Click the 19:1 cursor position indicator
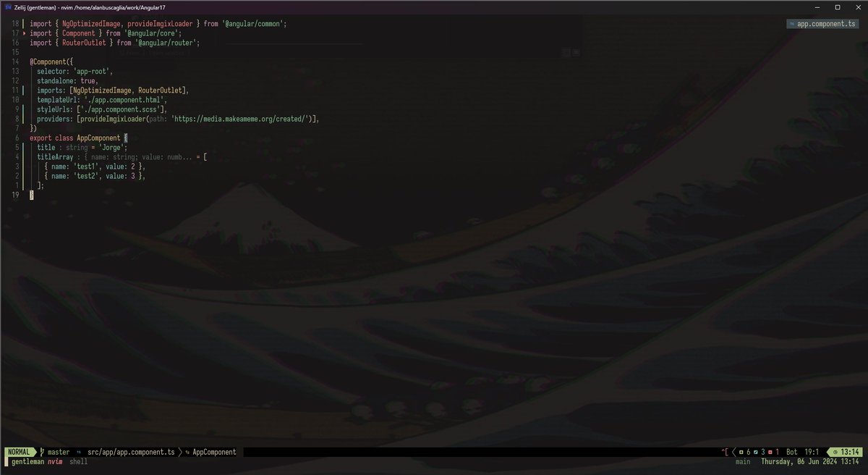 tap(812, 452)
